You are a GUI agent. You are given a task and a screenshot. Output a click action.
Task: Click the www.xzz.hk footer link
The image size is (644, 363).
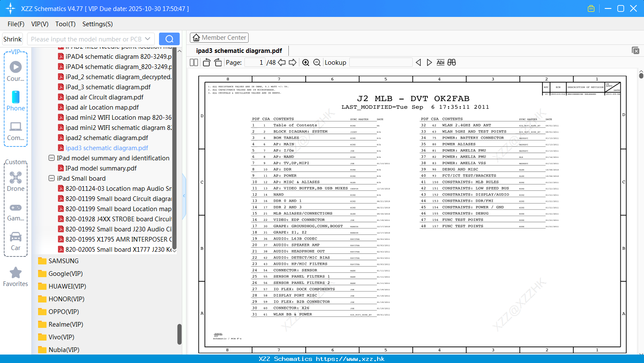coord(350,359)
